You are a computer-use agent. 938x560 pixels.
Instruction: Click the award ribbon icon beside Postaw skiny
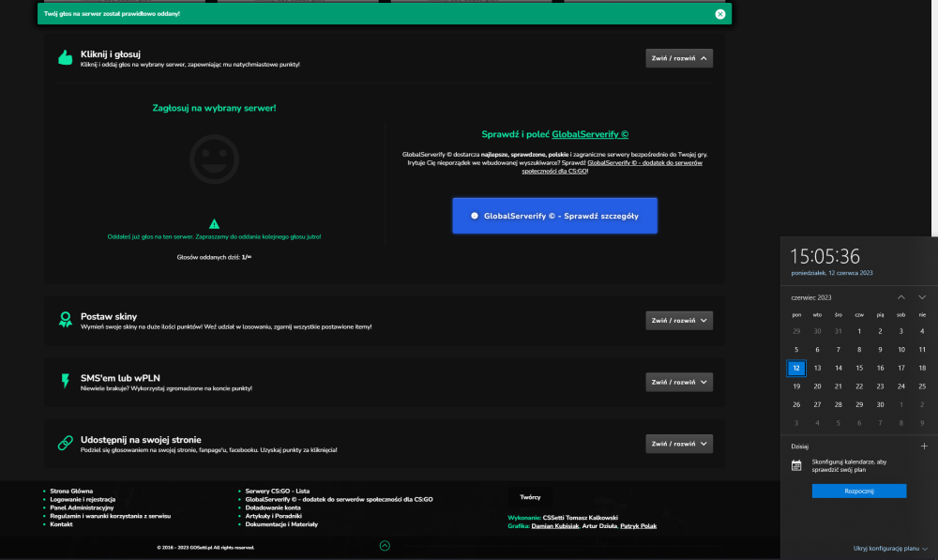(x=66, y=320)
